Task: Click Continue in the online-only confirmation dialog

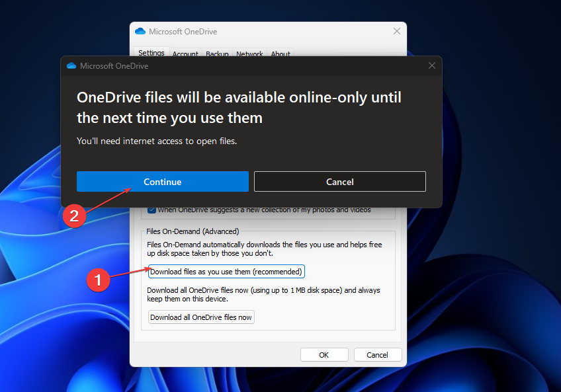Action: pyautogui.click(x=163, y=182)
